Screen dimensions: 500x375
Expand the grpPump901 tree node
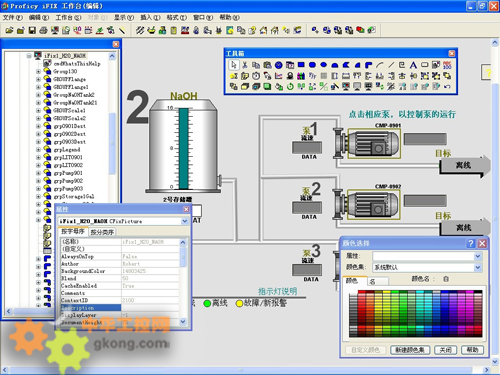38,173
